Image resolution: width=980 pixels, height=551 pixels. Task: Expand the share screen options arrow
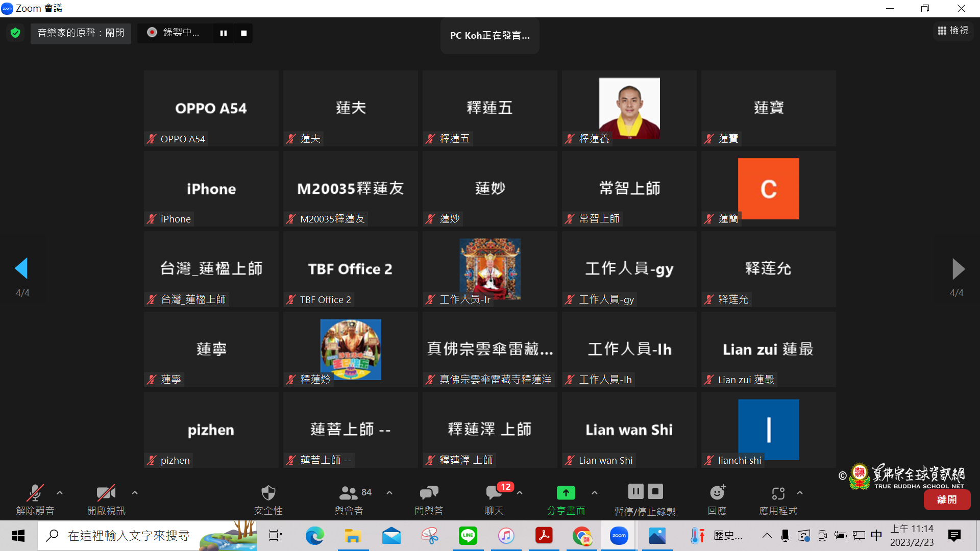595,493
